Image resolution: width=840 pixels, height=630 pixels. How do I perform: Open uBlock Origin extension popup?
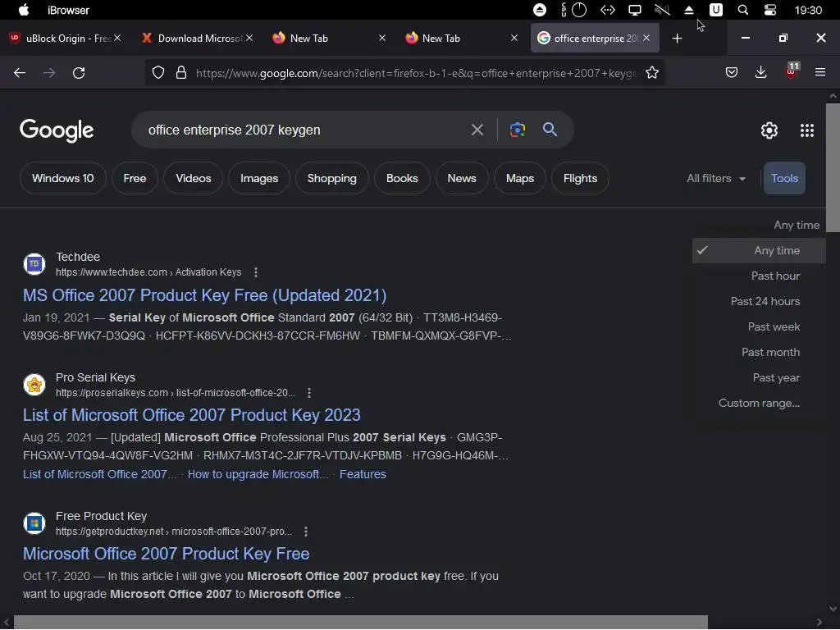[792, 71]
